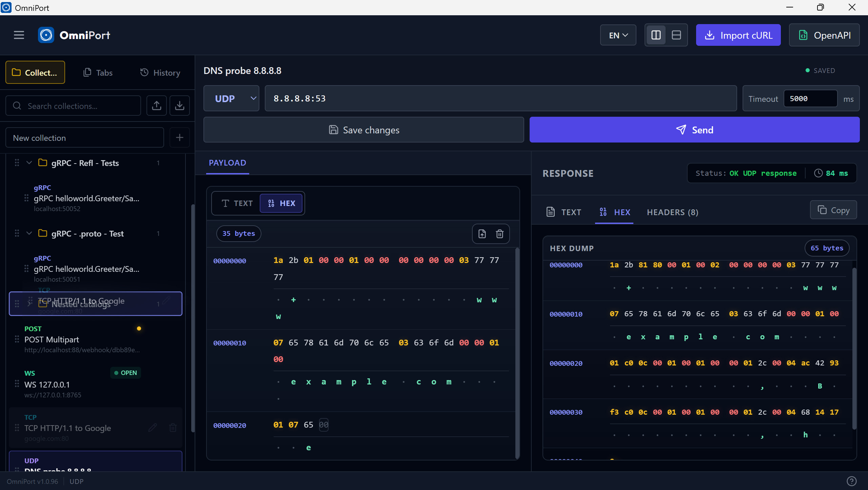Click the OPEN websocket status badge

click(125, 373)
